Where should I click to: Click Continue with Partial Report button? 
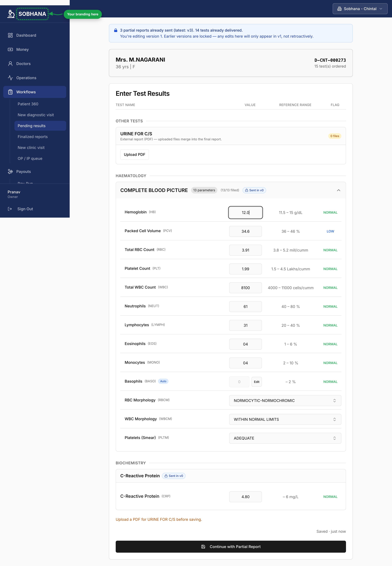tap(231, 547)
